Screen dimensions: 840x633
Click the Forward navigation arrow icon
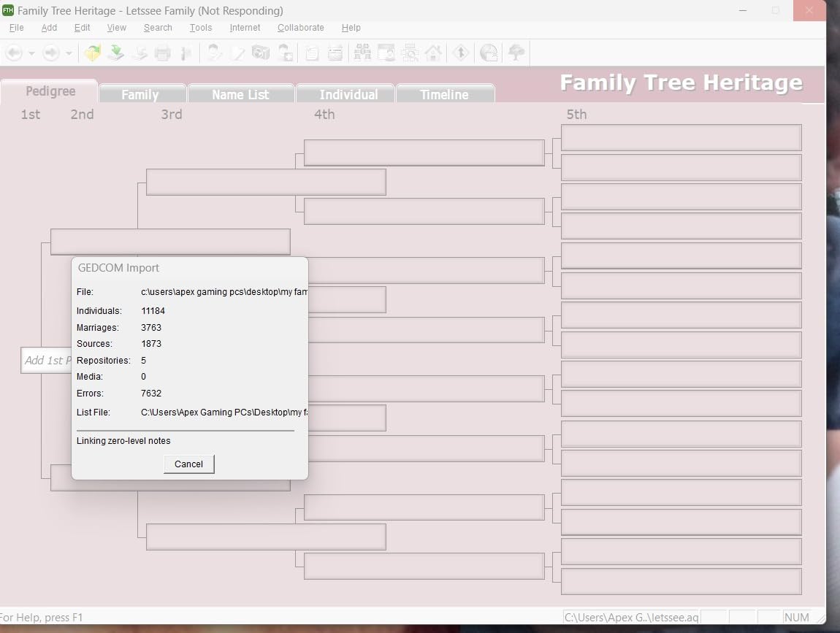[x=51, y=53]
